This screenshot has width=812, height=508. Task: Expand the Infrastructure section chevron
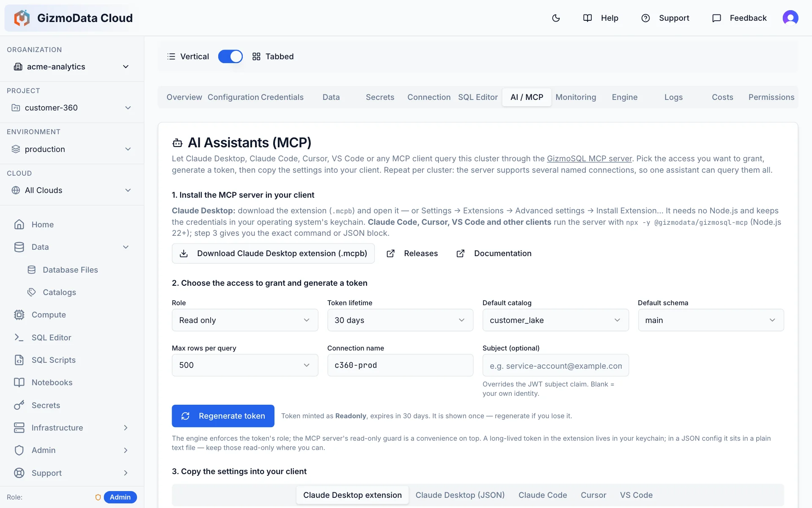(126, 428)
